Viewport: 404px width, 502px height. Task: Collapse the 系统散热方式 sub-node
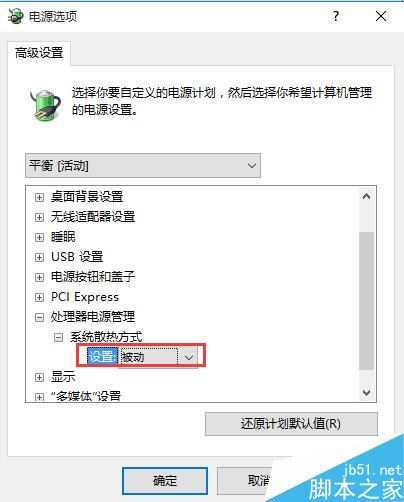click(58, 338)
